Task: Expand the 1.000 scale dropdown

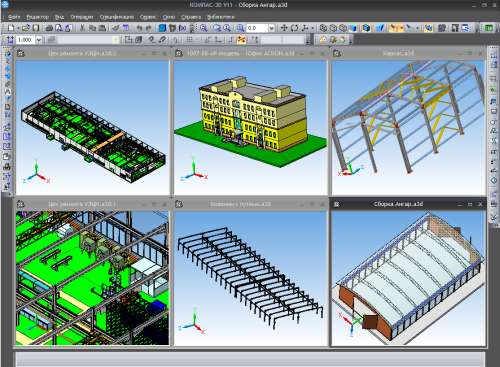Action: 39,40
